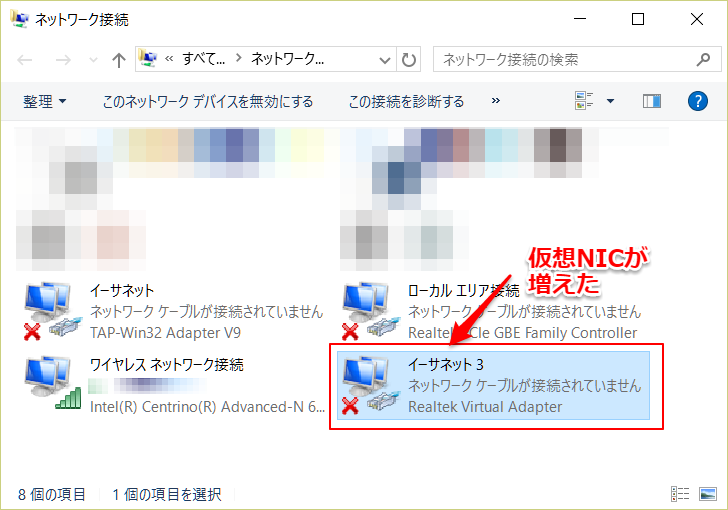Show more toolbar commands chevron
The height and width of the screenshot is (510, 728).
496,101
